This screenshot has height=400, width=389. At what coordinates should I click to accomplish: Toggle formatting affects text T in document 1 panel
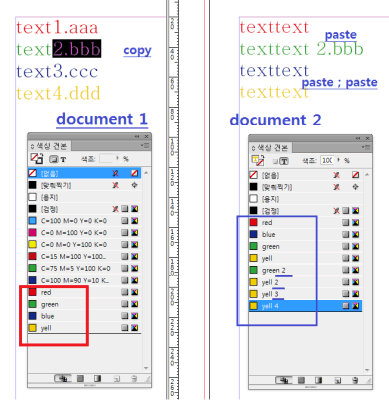[x=63, y=160]
